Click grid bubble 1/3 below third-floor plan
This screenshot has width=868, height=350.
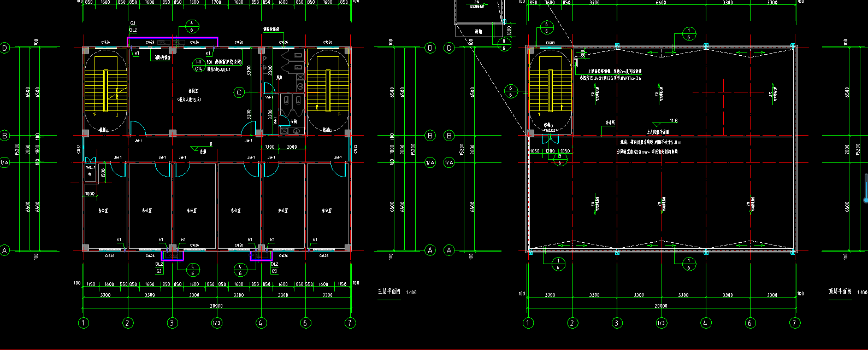(217, 323)
